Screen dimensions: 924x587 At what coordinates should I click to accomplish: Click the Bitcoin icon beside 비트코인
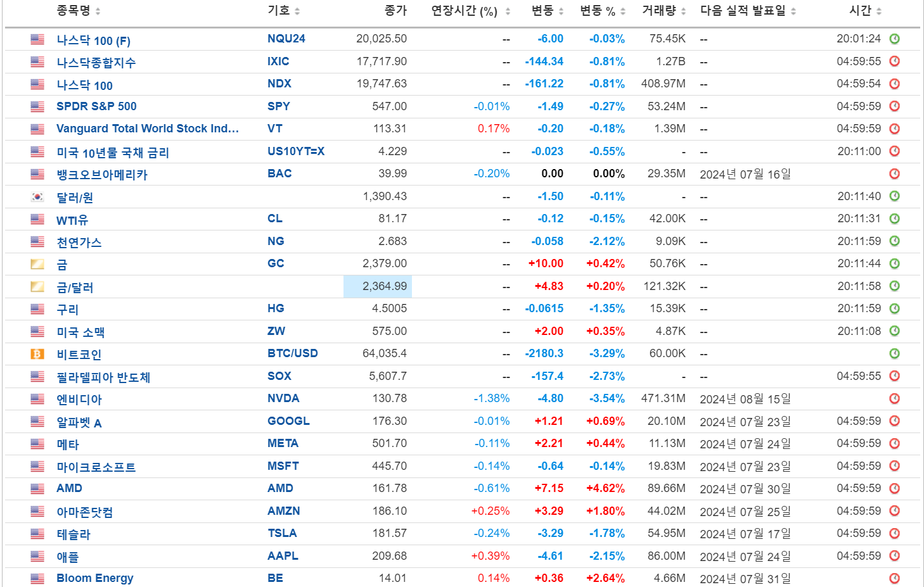click(37, 354)
